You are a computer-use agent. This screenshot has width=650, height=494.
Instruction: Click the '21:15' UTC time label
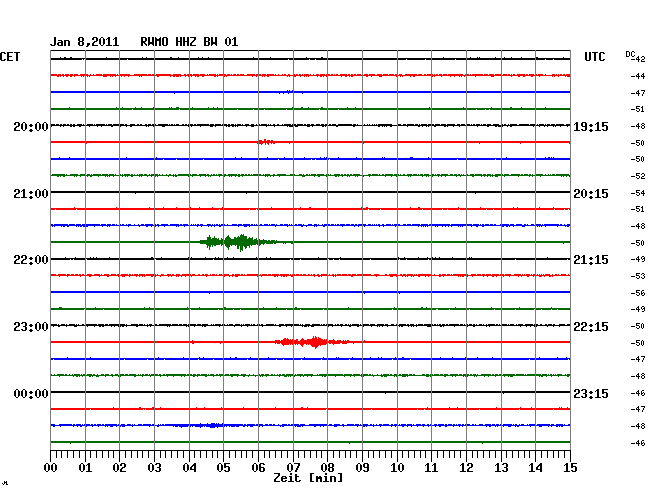point(591,260)
